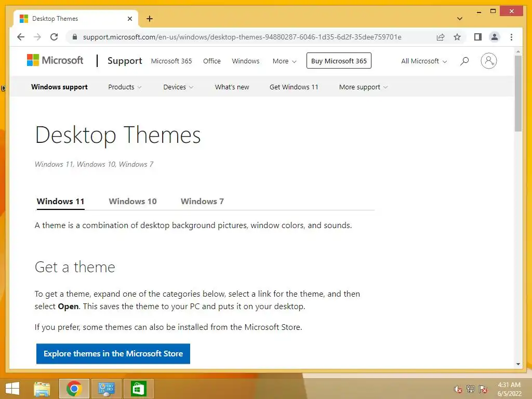Go back to the previous page

tap(21, 37)
